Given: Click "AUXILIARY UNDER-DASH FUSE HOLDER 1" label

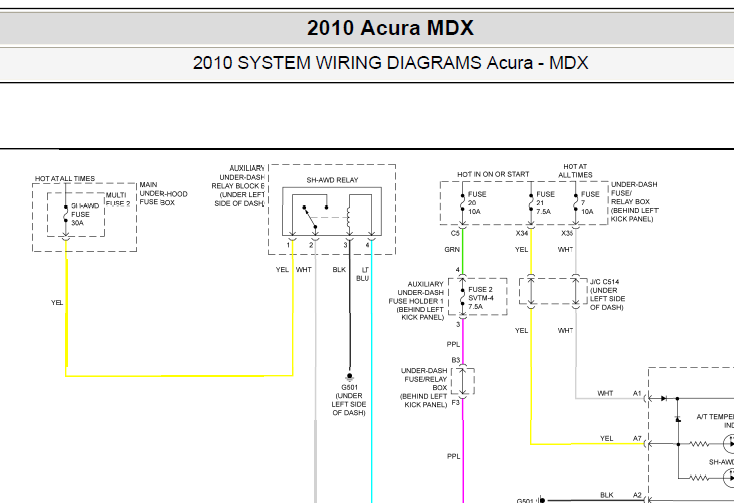Looking at the screenshot, I should 416,300.
